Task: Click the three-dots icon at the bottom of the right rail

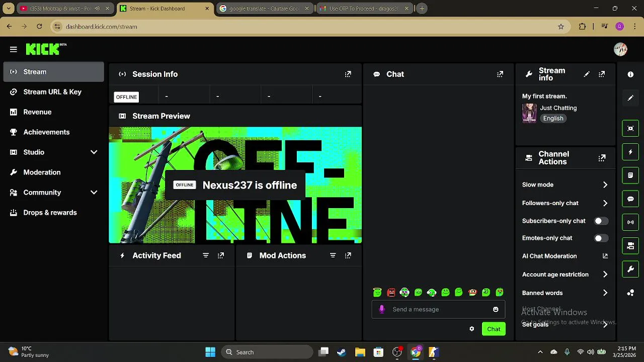Action: pyautogui.click(x=630, y=293)
